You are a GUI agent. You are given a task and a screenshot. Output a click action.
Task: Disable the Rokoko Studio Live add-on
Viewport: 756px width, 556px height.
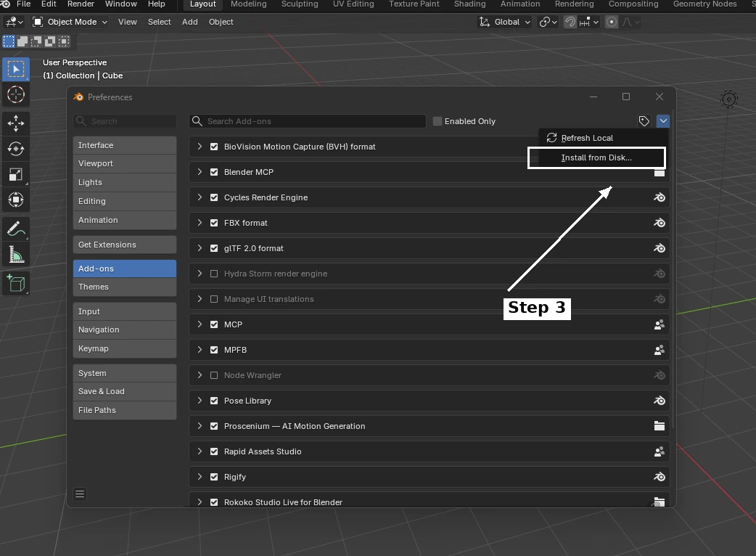tap(214, 502)
